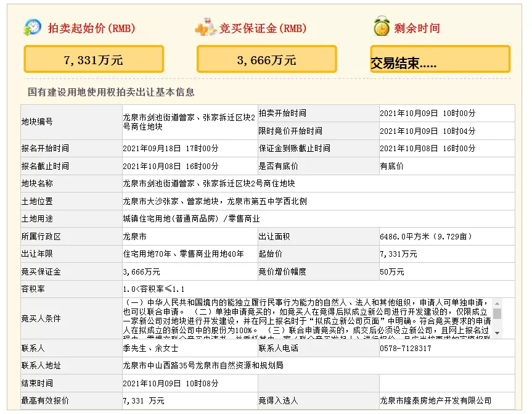
Task: Click the 有底价 value
Action: 392,166
